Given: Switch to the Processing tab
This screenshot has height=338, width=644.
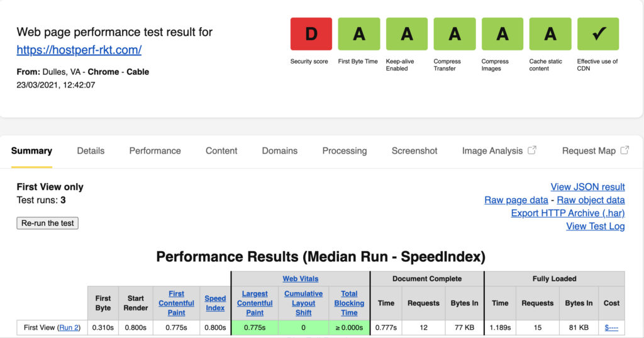Looking at the screenshot, I should pyautogui.click(x=344, y=151).
